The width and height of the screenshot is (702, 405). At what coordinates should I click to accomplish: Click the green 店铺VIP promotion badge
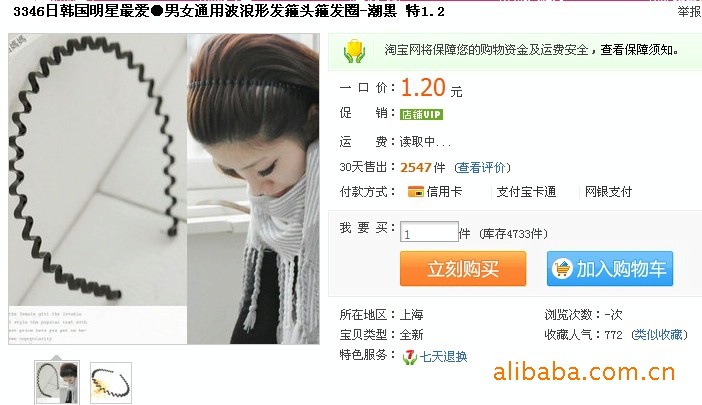tap(421, 115)
